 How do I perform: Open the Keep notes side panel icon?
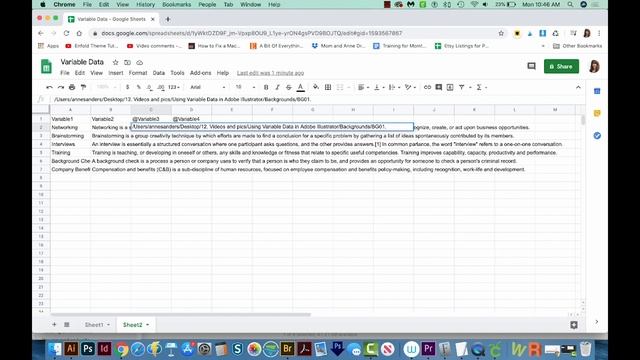click(x=597, y=113)
